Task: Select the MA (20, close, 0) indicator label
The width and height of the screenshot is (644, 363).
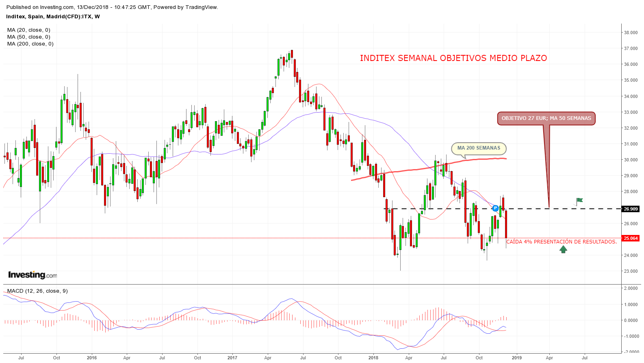Action: (x=29, y=30)
